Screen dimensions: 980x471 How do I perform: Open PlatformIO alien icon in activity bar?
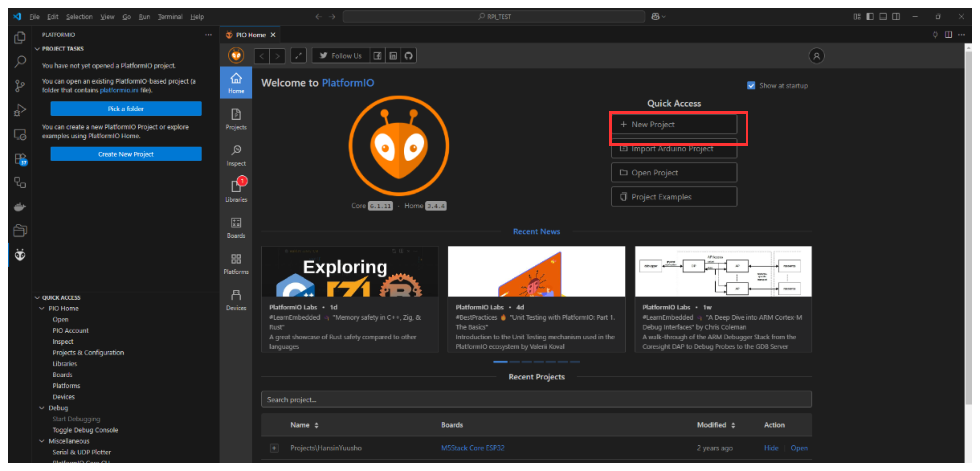(20, 255)
